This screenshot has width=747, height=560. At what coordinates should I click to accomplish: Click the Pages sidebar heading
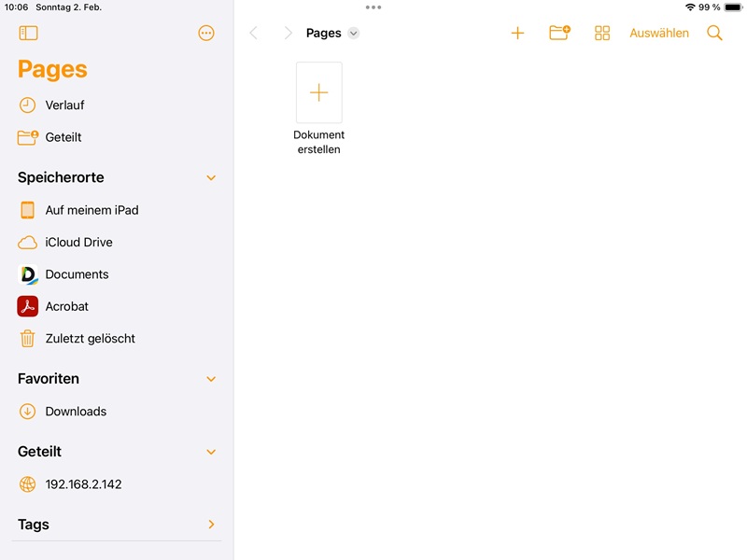pos(52,69)
